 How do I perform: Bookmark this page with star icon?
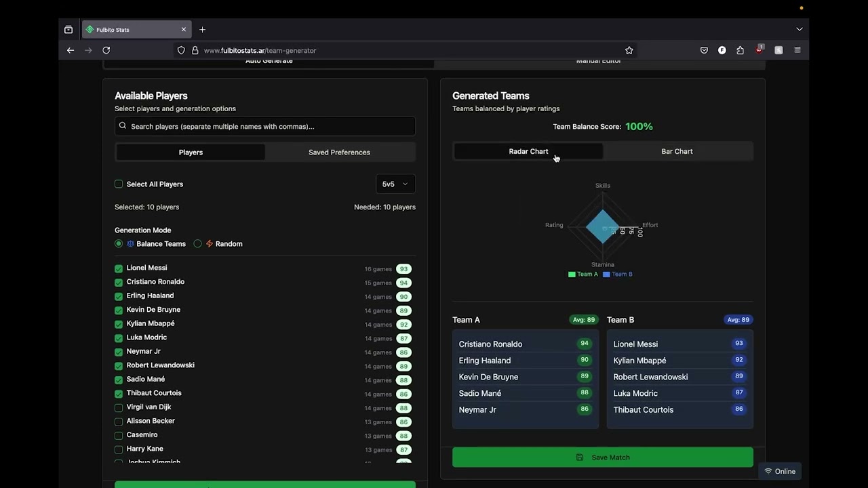pos(629,50)
